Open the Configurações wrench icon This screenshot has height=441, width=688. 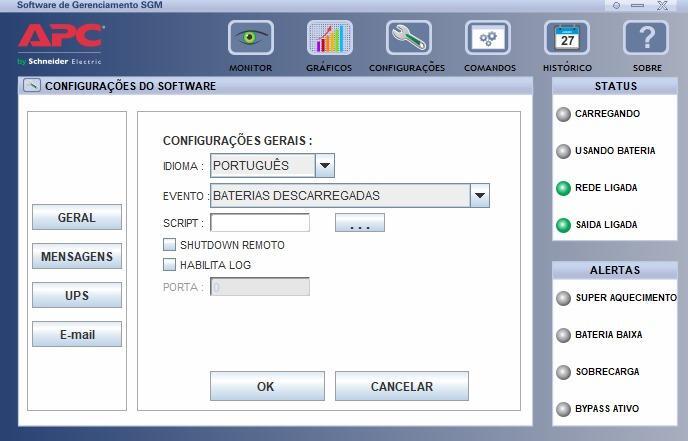click(408, 38)
